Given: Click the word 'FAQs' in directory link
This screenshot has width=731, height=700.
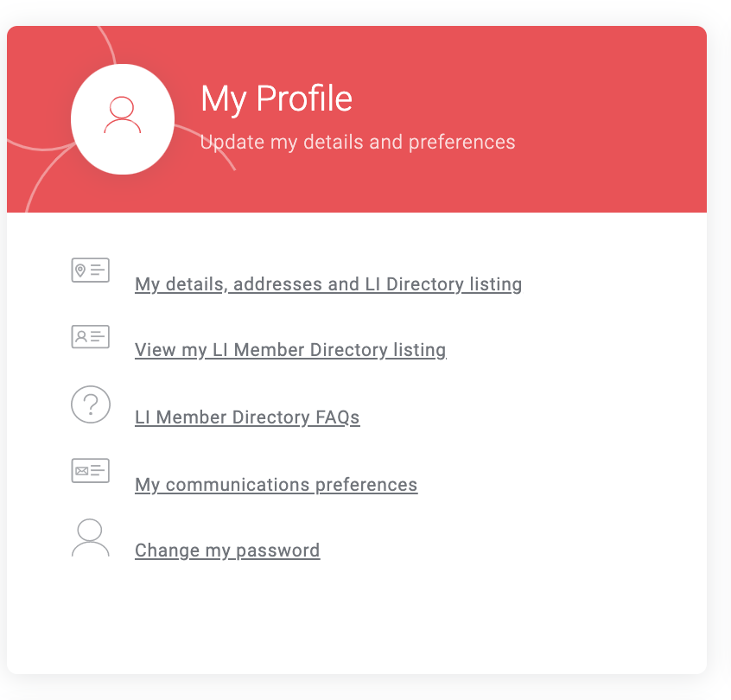Looking at the screenshot, I should (x=338, y=417).
